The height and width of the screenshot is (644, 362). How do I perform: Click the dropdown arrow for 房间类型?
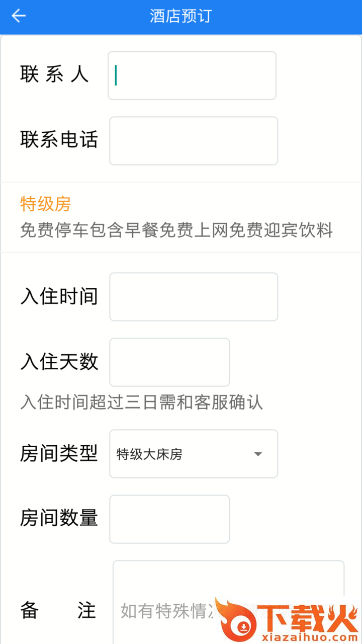(258, 454)
